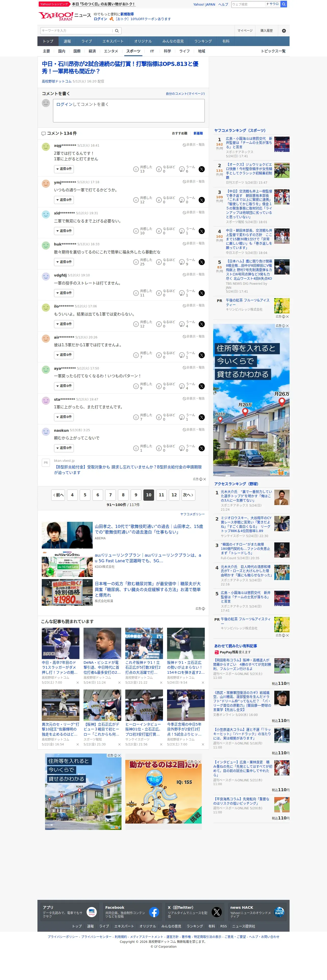
Task: Click 非表示・報告 on naokun's comment
Action: pyautogui.click(x=194, y=430)
